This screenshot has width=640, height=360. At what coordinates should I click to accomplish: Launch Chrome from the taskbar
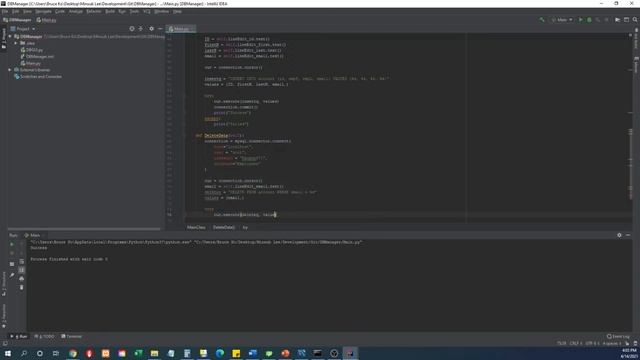(73, 353)
